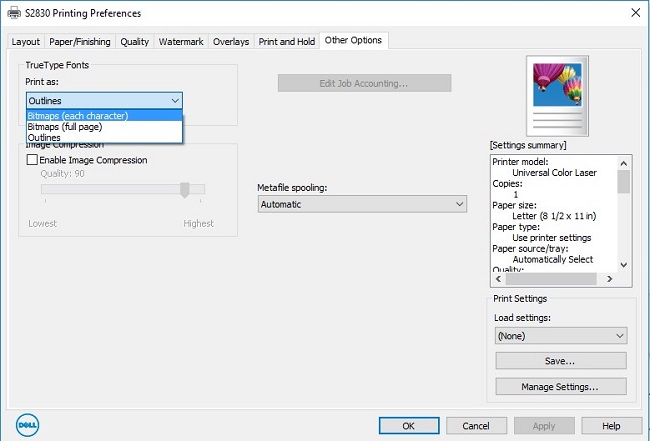Switch to the Layout tab
Screen dimensions: 650x441
click(26, 42)
